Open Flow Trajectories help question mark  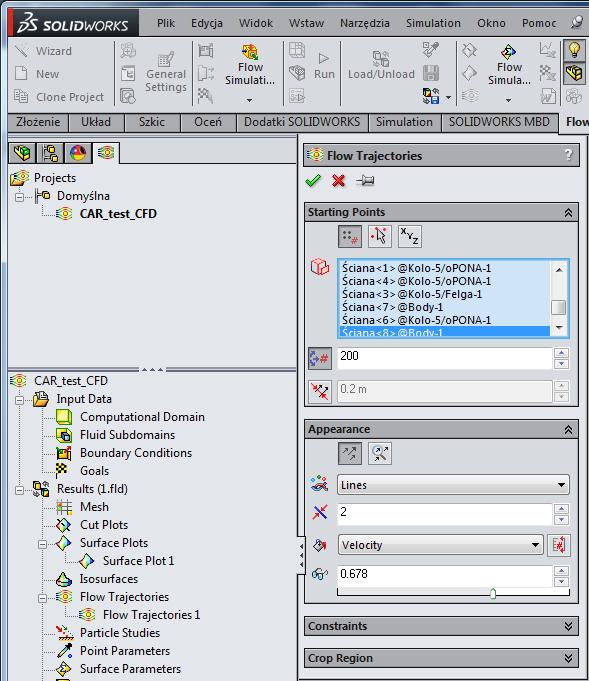coord(569,155)
